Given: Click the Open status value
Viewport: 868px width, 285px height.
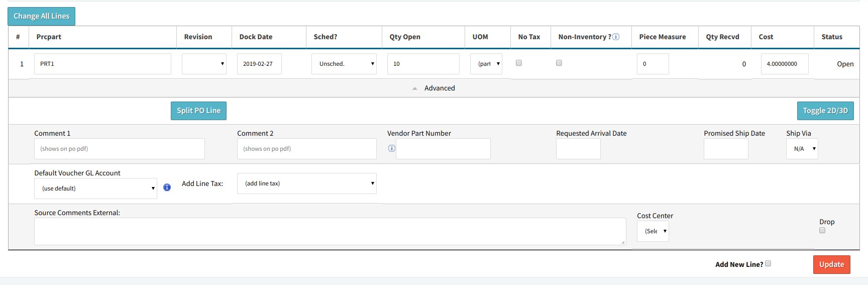Looking at the screenshot, I should (845, 64).
